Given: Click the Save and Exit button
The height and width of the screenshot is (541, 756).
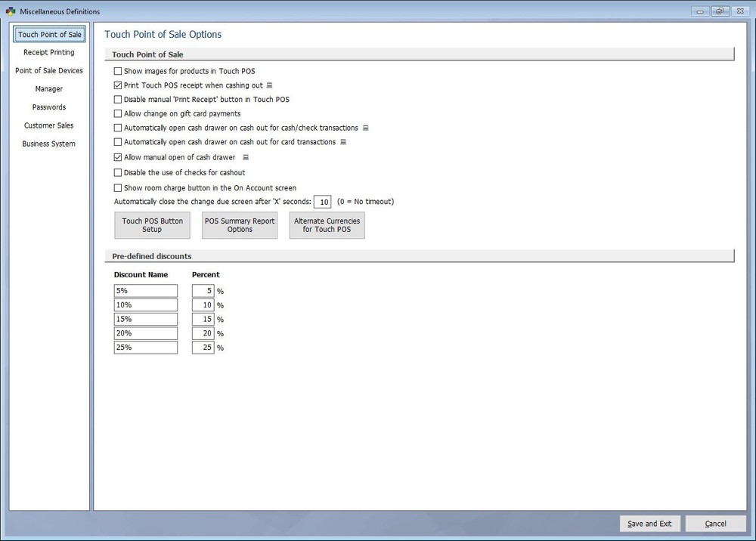Looking at the screenshot, I should [649, 523].
